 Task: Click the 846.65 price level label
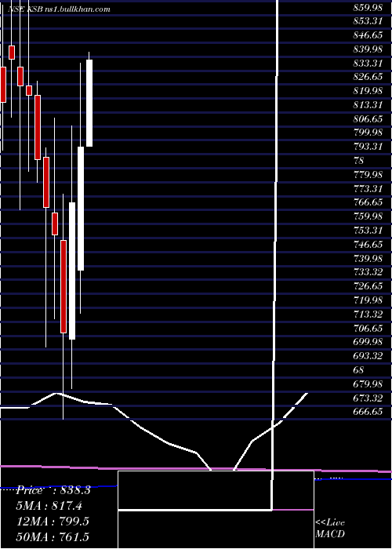click(x=368, y=35)
